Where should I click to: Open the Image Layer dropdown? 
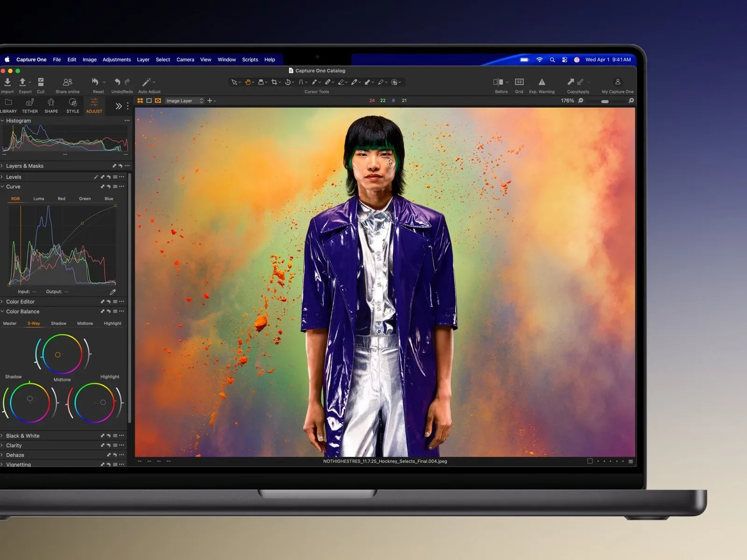pyautogui.click(x=185, y=101)
